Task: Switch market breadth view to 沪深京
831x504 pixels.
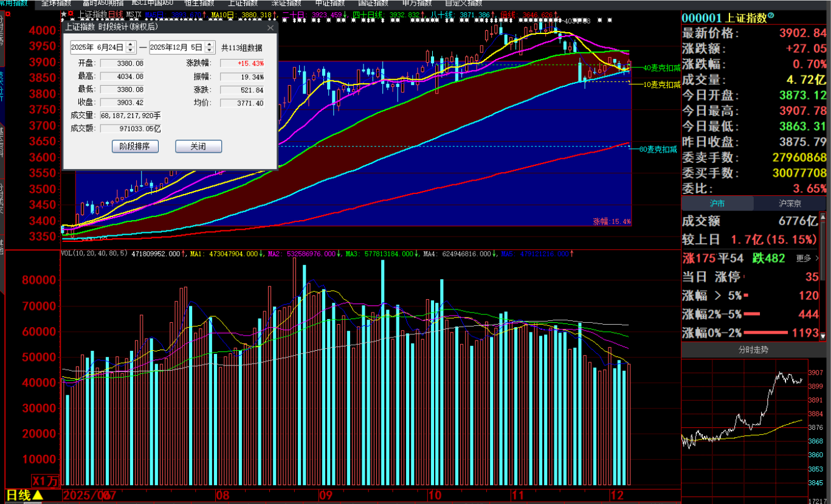Action: [790, 204]
